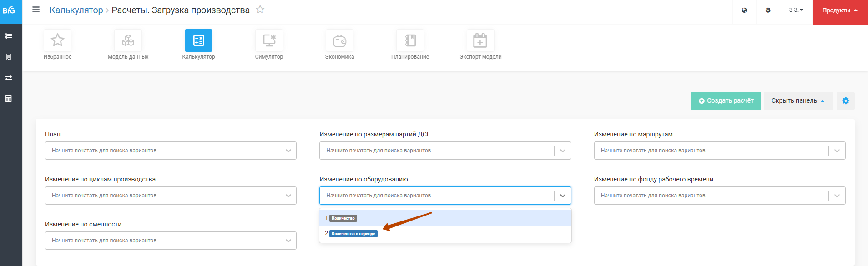Open the blue panel settings gear
This screenshot has height=266, width=868.
click(x=846, y=101)
